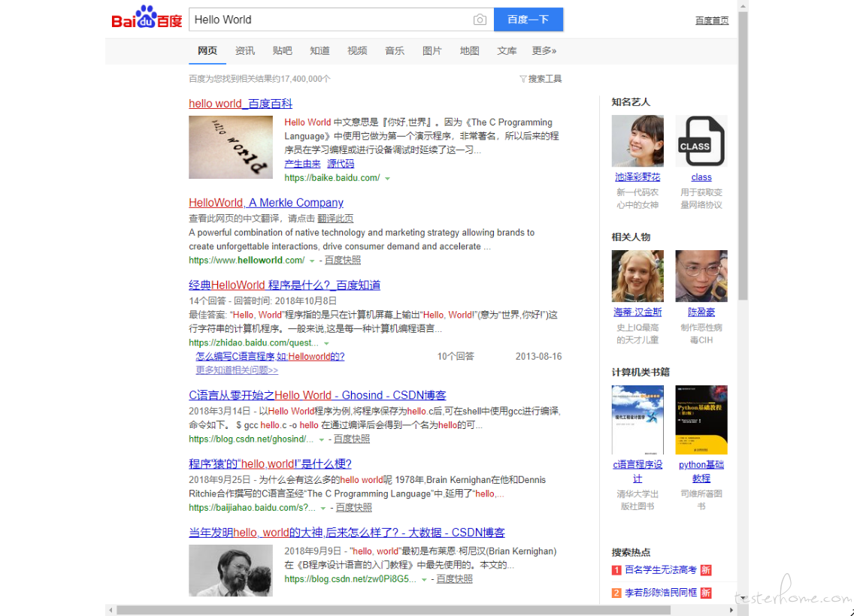The width and height of the screenshot is (854, 616).
Task: Open camera image search in search box
Action: click(x=480, y=20)
